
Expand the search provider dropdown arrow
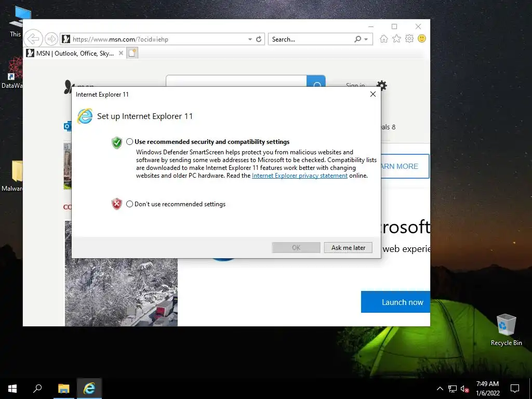click(x=366, y=39)
